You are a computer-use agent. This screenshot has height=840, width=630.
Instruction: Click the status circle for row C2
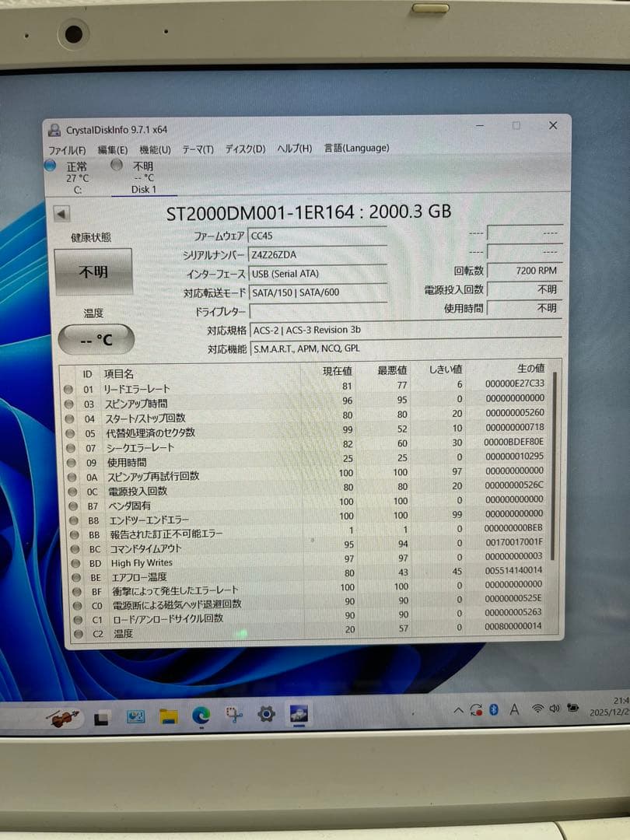coord(79,634)
